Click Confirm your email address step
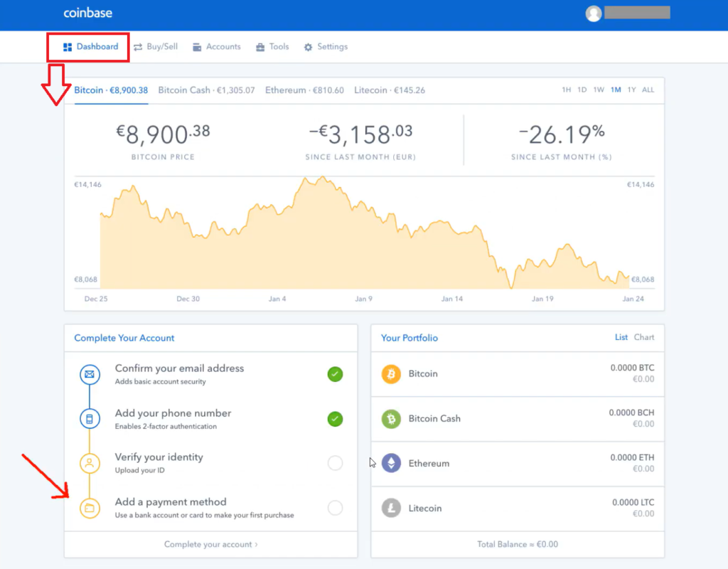Viewport: 728px width, 569px height. point(210,374)
